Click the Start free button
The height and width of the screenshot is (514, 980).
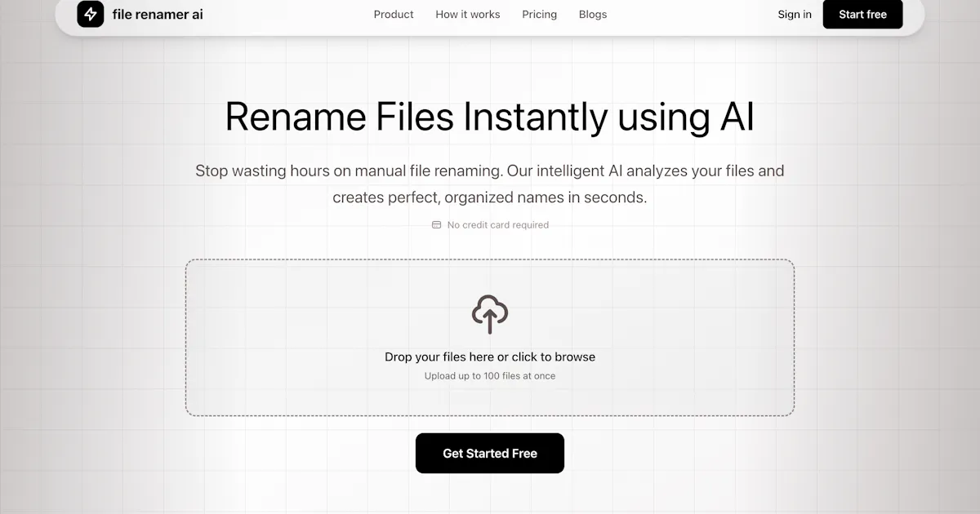click(862, 14)
